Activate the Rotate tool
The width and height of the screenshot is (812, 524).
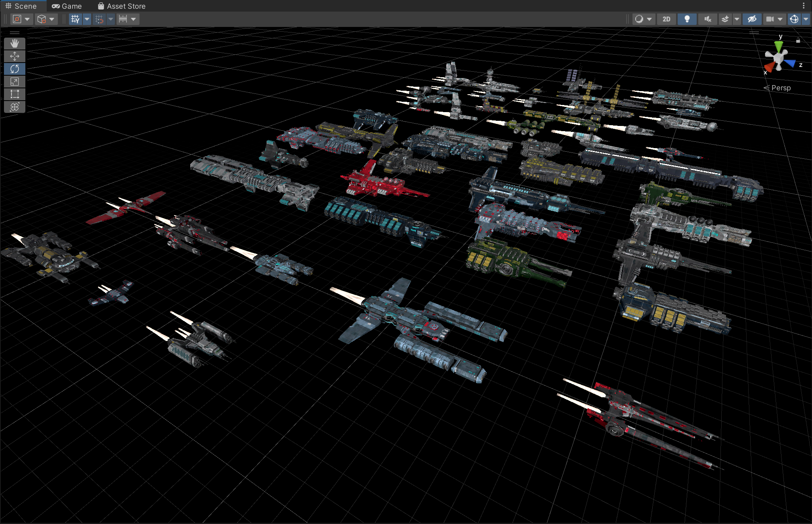[15, 69]
